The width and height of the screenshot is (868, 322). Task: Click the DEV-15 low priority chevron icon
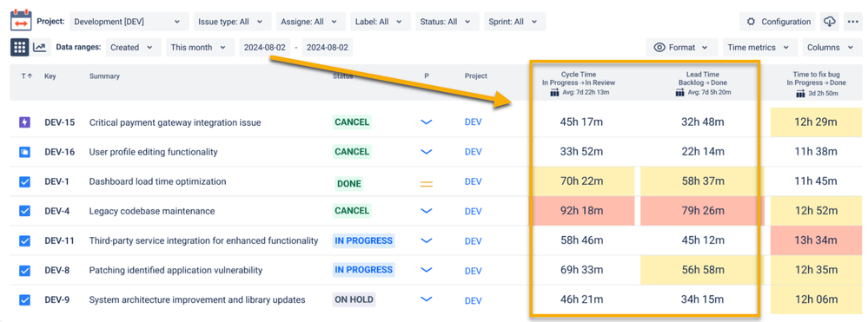(427, 122)
